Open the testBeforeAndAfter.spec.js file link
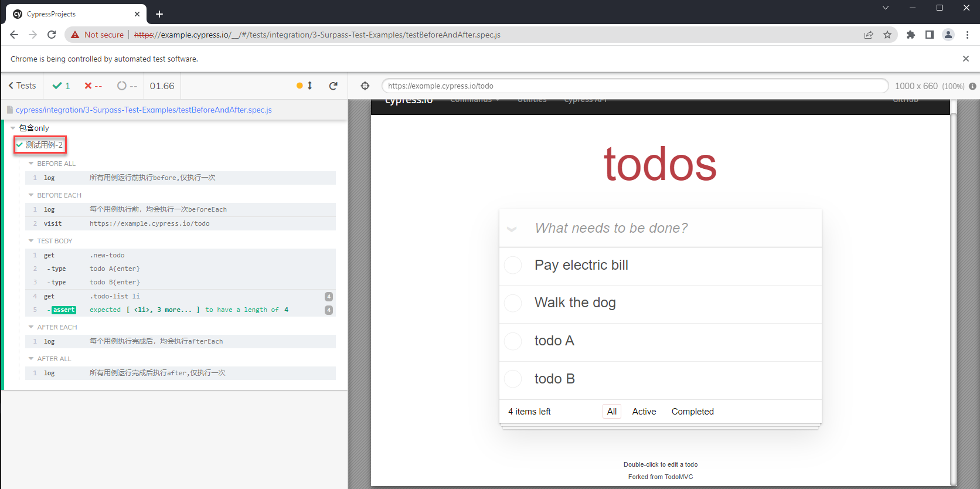 coord(144,110)
